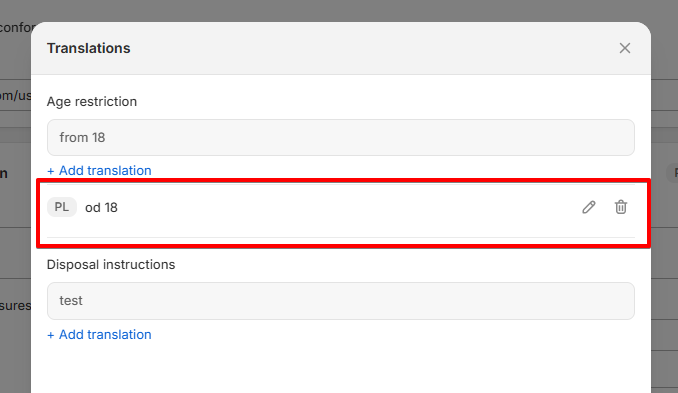This screenshot has height=393, width=678.
Task: Click the PL language badge
Action: click(62, 207)
